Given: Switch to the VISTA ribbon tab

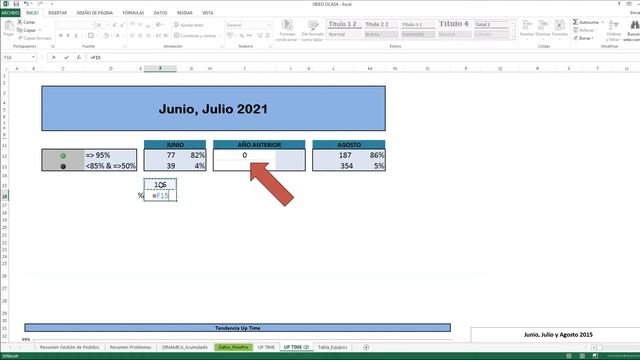Looking at the screenshot, I should click(208, 13).
